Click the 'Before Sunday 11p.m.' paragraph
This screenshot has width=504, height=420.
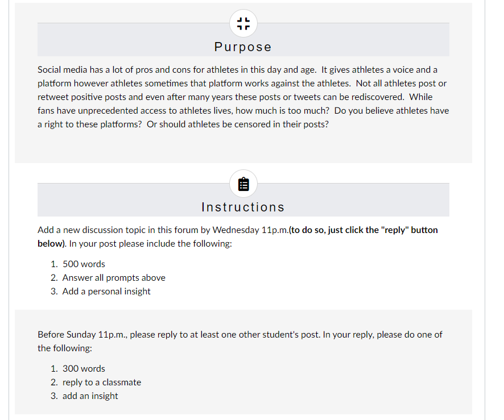coord(240,342)
